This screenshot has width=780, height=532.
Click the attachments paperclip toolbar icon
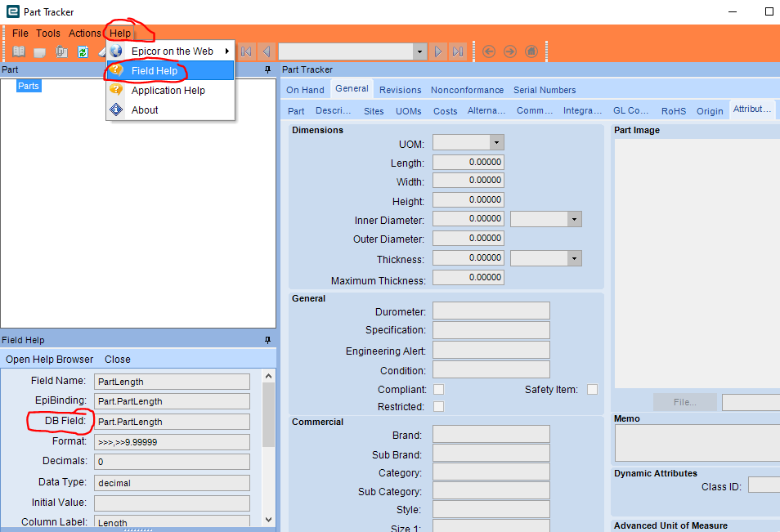[x=61, y=51]
